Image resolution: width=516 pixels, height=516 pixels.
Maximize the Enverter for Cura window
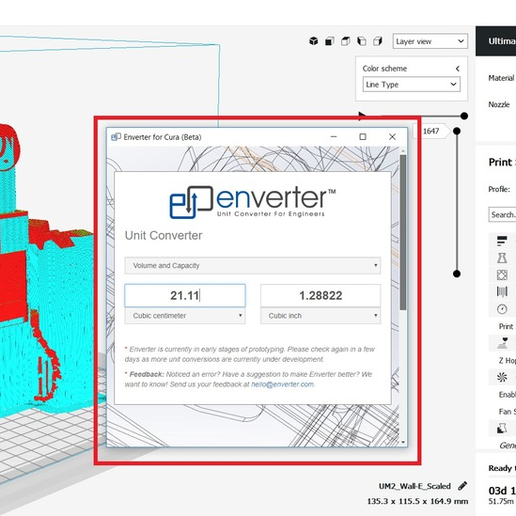363,137
